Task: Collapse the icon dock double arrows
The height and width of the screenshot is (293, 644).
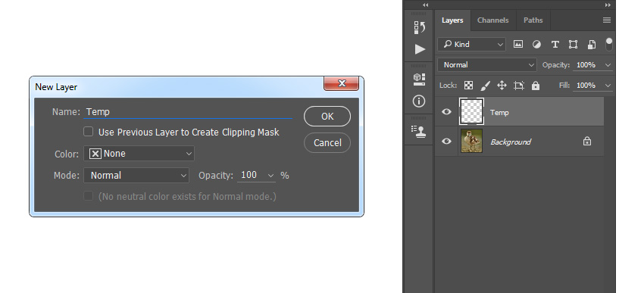Action: [426, 5]
